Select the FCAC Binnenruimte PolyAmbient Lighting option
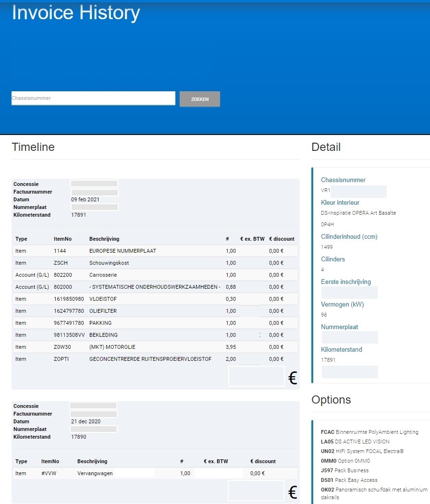 (369, 432)
